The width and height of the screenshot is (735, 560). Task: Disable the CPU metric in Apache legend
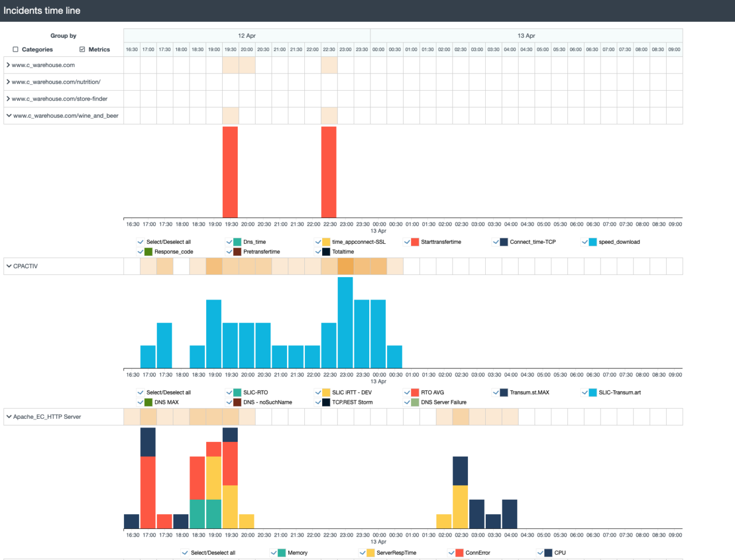coord(540,553)
